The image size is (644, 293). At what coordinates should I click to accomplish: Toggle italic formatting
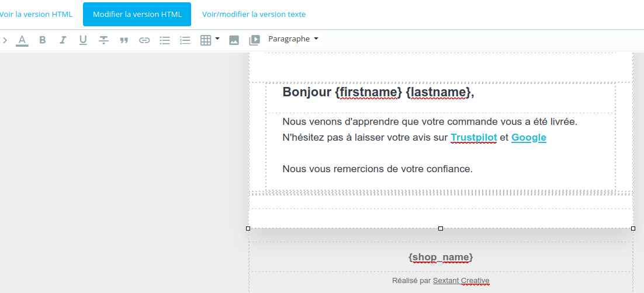coord(63,40)
